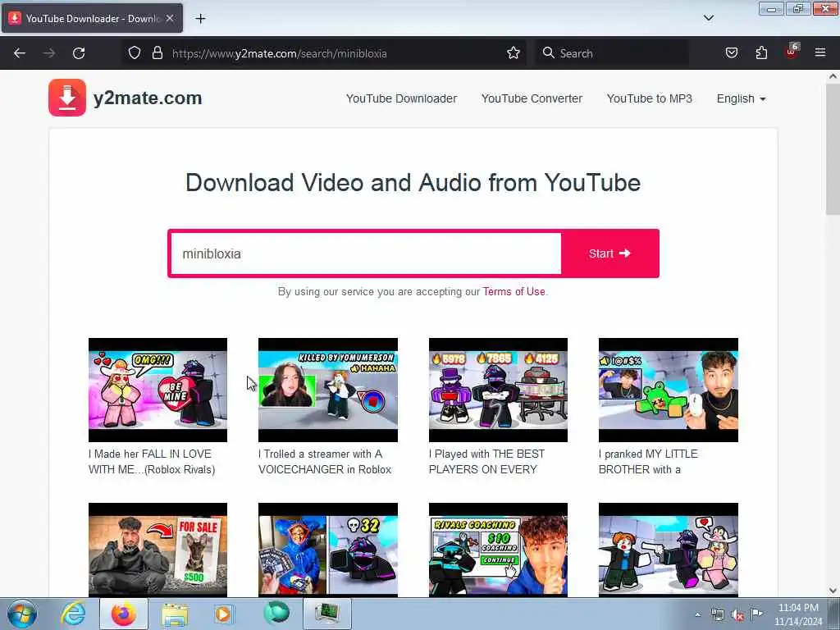Select the YouTube Downloader browser tab
The image size is (840, 630).
[x=92, y=18]
